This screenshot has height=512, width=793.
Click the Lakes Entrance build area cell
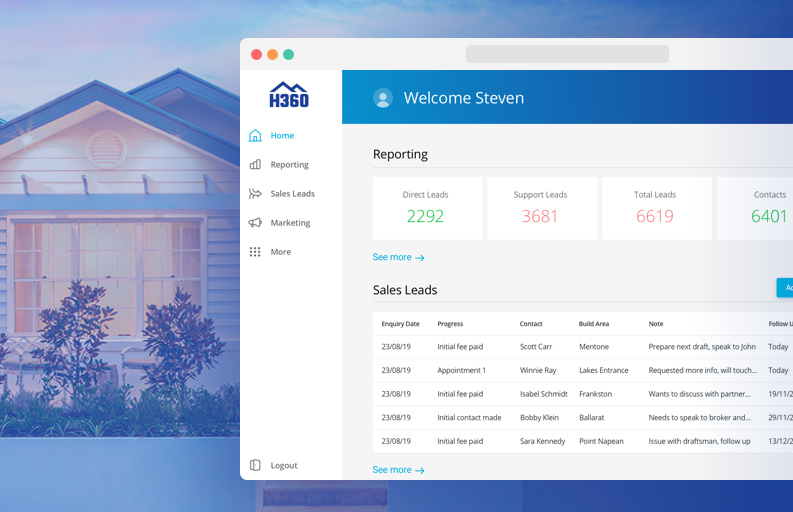[604, 370]
